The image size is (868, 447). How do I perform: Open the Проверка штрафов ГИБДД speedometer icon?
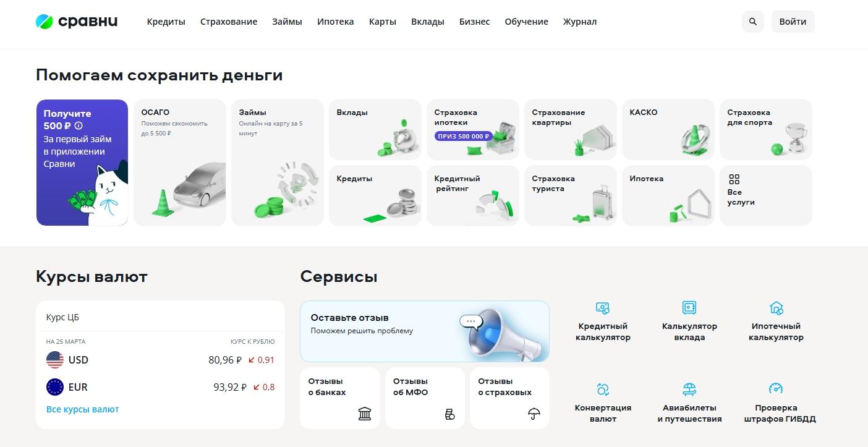pos(776,389)
